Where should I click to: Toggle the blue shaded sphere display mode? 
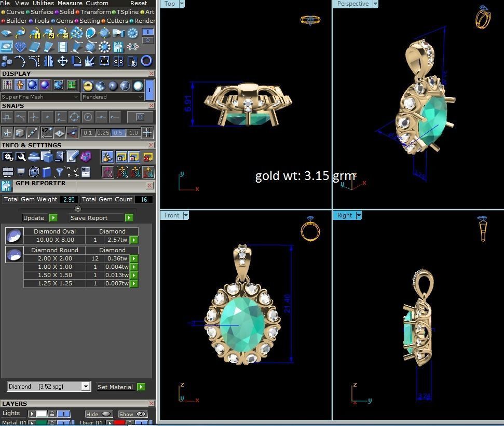click(x=32, y=85)
